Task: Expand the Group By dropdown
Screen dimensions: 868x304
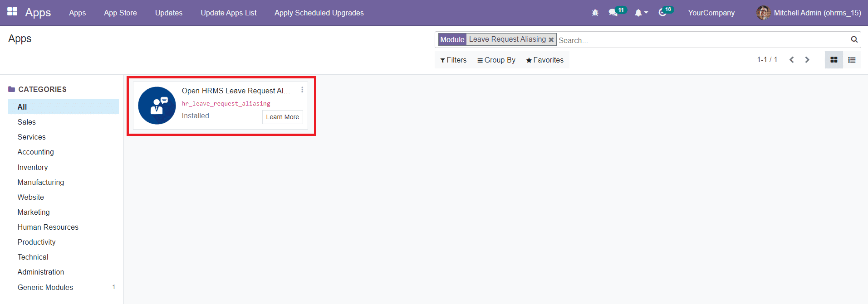Action: [x=496, y=60]
